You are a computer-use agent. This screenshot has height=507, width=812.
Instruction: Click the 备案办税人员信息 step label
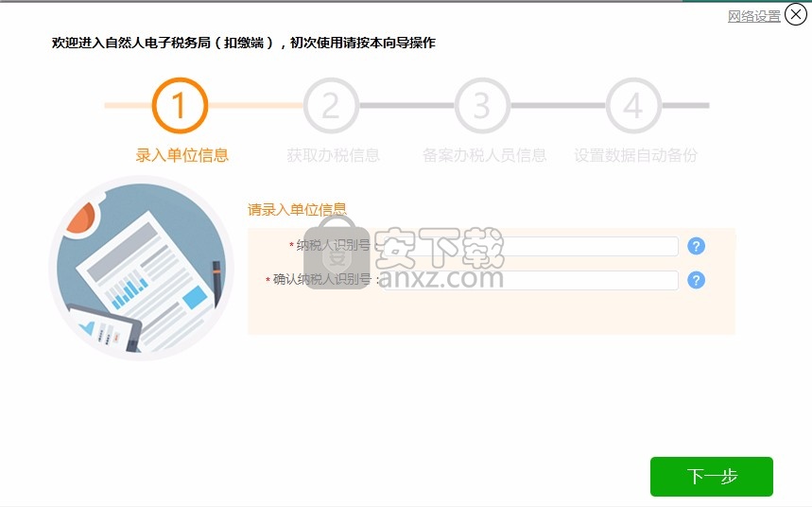tap(484, 155)
